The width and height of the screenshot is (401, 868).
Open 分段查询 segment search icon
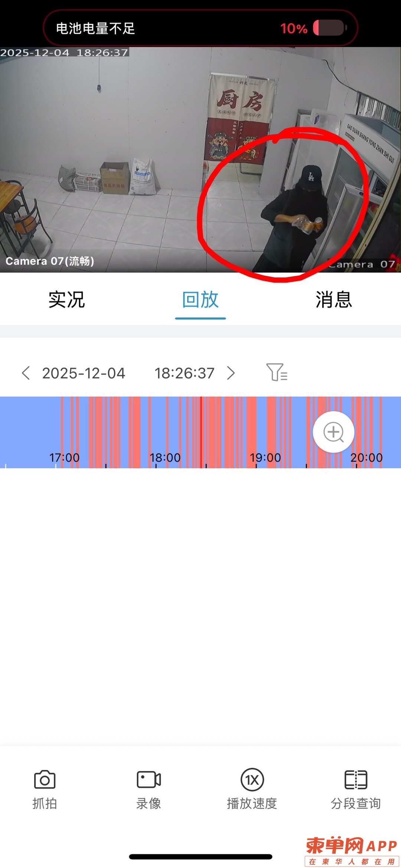356,779
